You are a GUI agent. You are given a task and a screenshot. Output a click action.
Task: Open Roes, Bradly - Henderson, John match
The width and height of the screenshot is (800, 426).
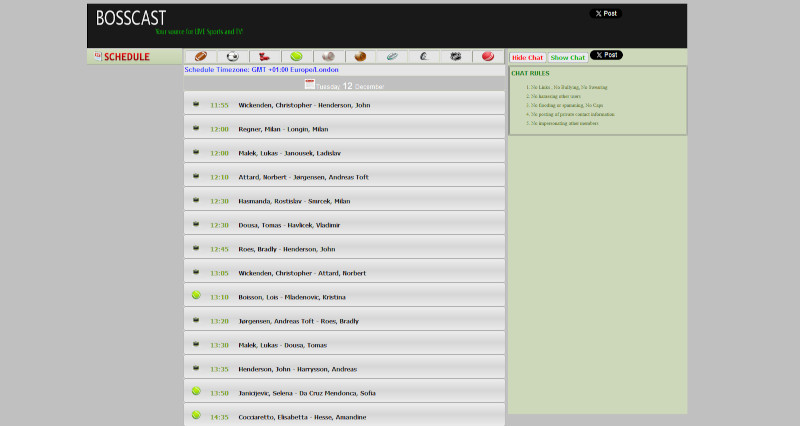click(287, 249)
